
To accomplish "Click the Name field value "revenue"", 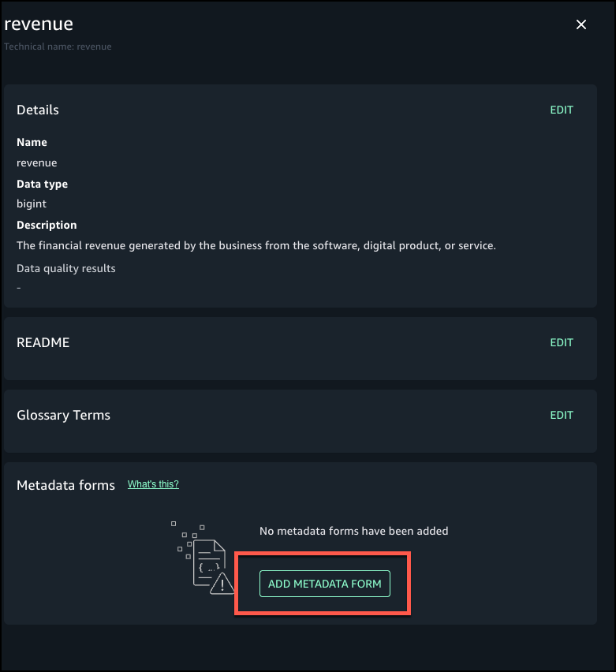I will [x=37, y=162].
